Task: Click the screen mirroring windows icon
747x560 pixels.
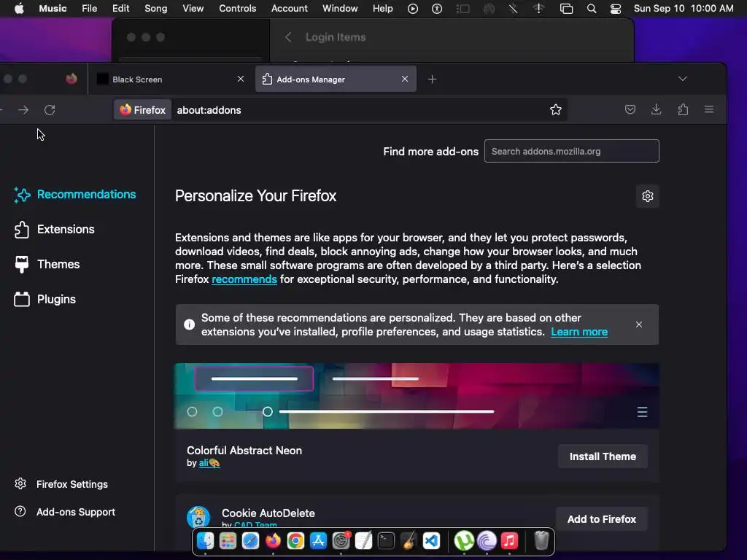Action: tap(566, 9)
